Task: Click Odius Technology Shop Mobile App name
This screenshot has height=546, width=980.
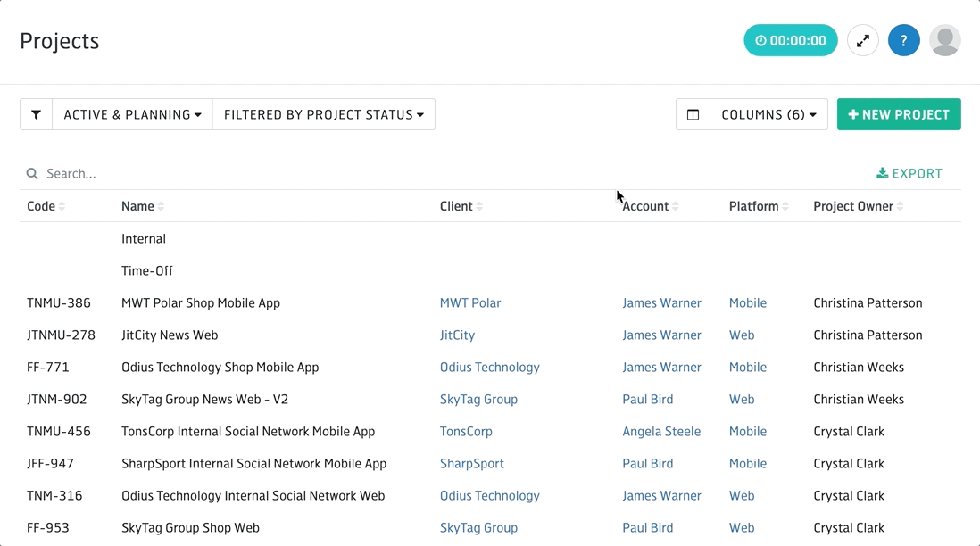Action: pos(220,368)
